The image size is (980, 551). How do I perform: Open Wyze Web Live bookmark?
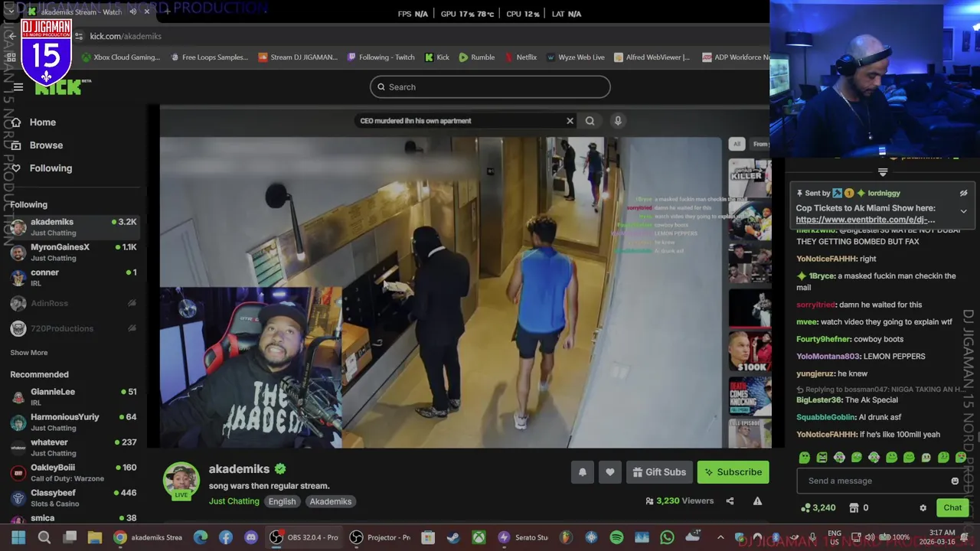(575, 57)
